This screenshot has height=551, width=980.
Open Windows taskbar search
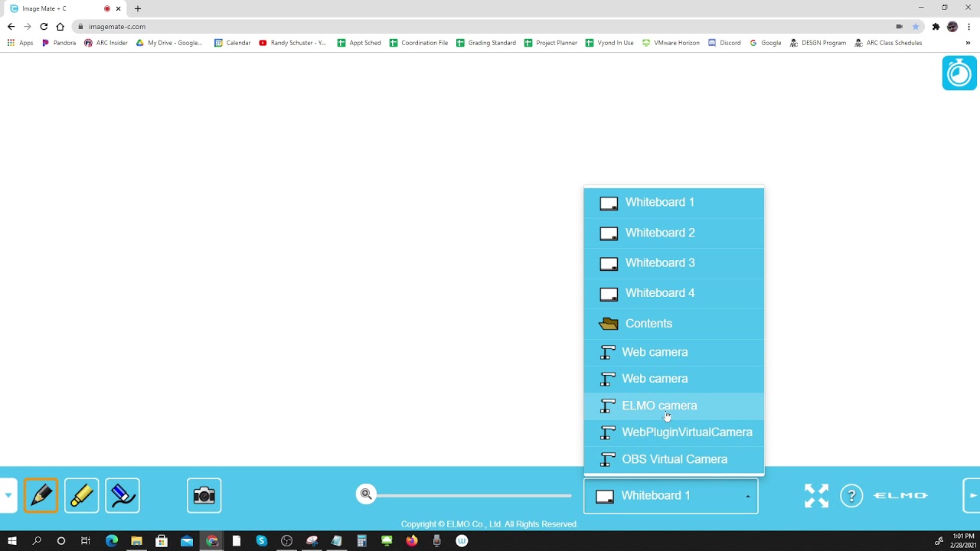37,541
